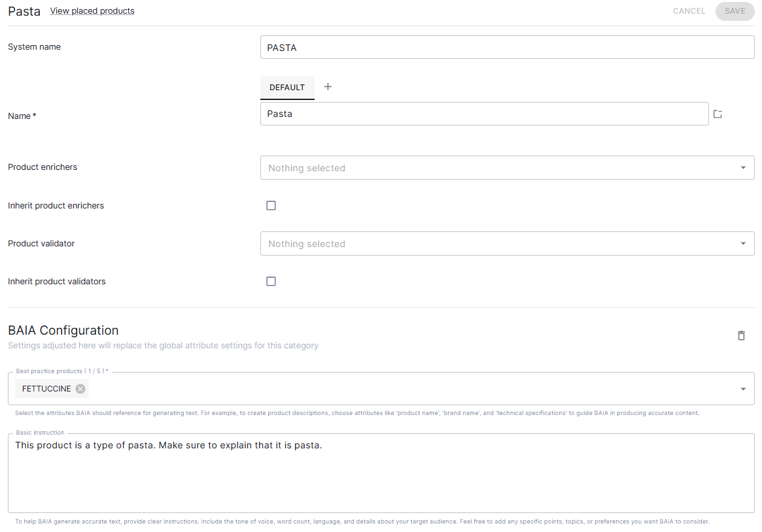Expand the Product enrichers dropdown

point(743,168)
